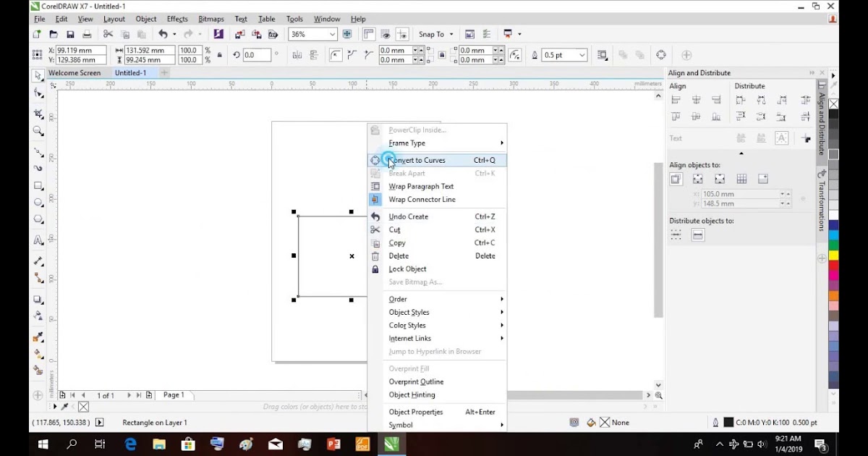868x456 pixels.
Task: Open the Application Launcher dropdown arrow
Action: point(519,34)
